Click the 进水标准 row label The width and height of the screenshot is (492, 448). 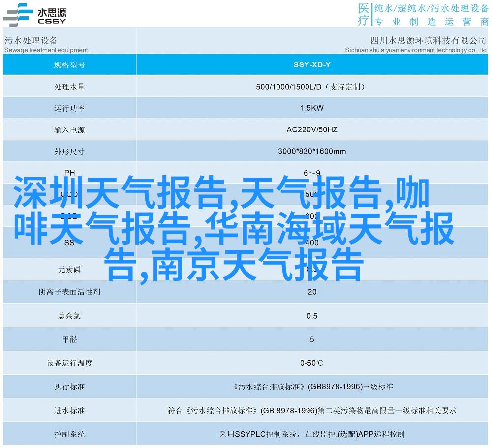pyautogui.click(x=69, y=411)
